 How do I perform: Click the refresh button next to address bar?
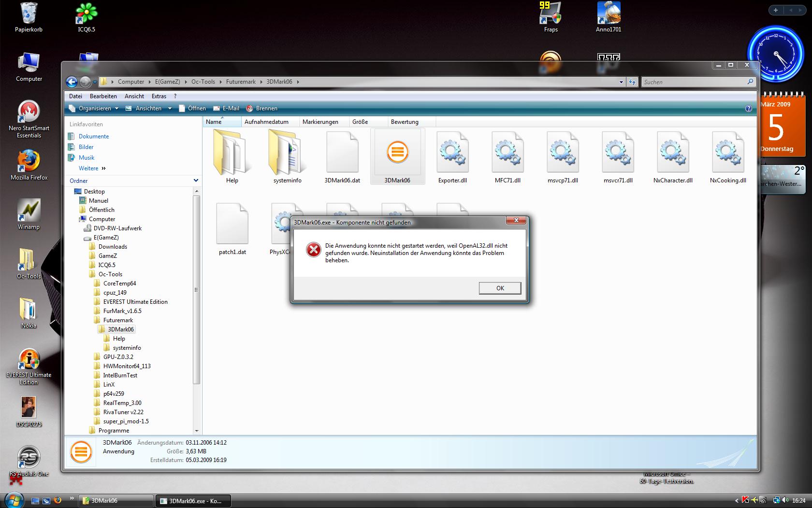tap(632, 82)
